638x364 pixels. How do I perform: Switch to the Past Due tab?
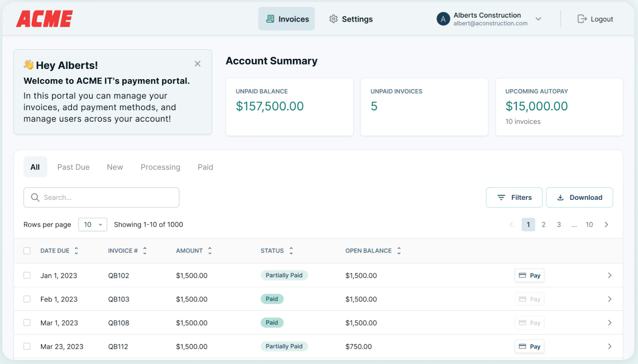[x=73, y=167]
